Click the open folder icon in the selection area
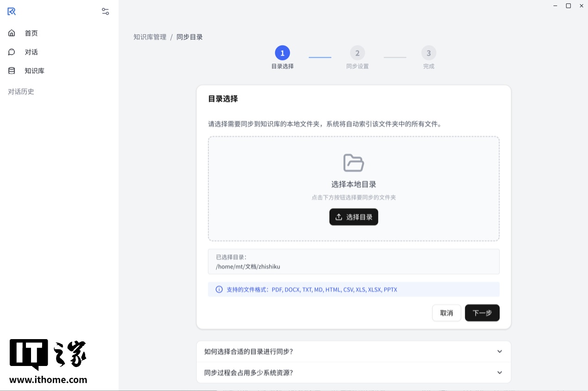 (353, 163)
